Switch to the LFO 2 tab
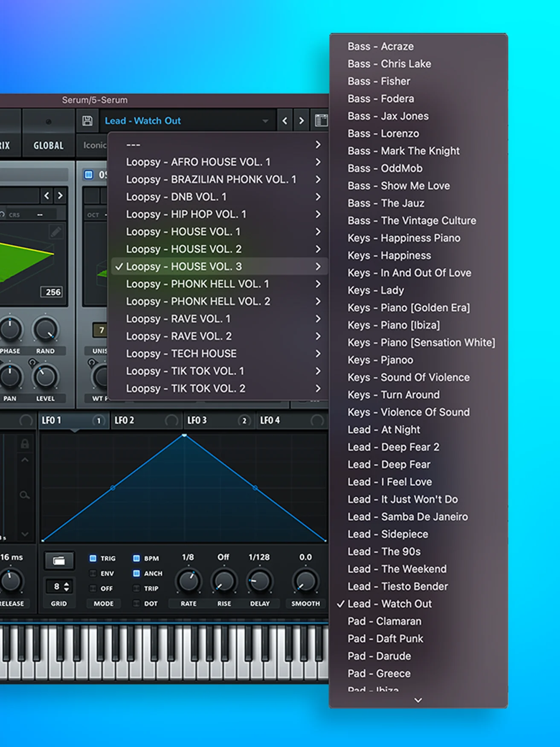Image resolution: width=560 pixels, height=747 pixels. point(146,420)
